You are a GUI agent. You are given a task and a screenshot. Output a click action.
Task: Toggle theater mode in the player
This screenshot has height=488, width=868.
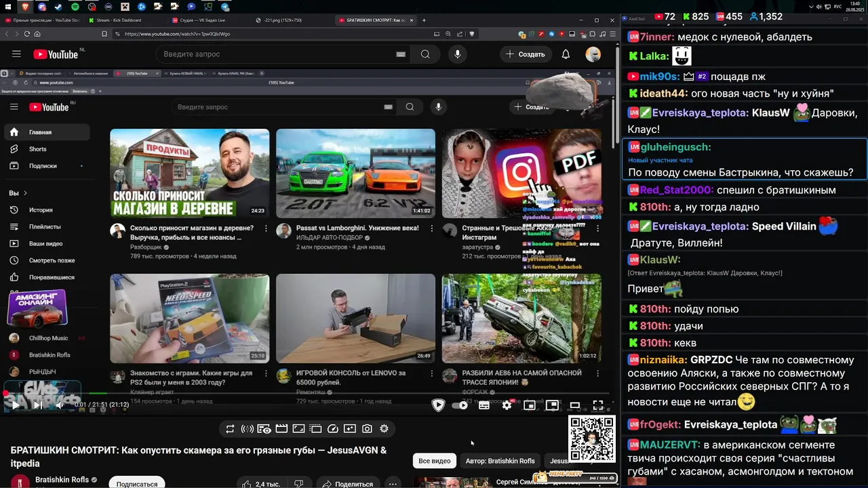pyautogui.click(x=575, y=405)
